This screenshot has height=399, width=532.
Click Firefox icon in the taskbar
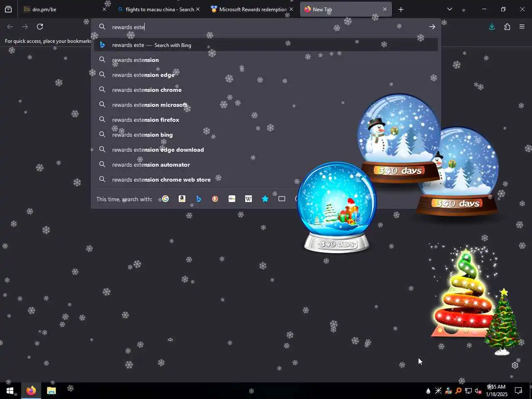point(31,391)
